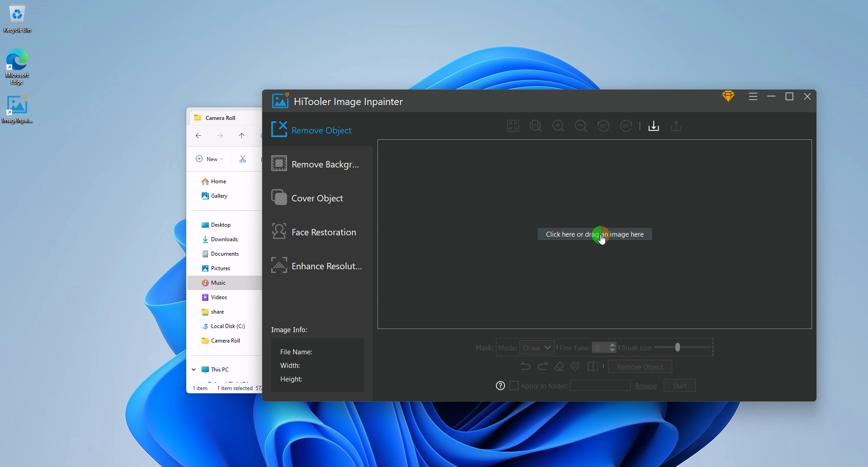The image size is (868, 467).
Task: Zoom in on the image canvas
Action: tap(558, 126)
